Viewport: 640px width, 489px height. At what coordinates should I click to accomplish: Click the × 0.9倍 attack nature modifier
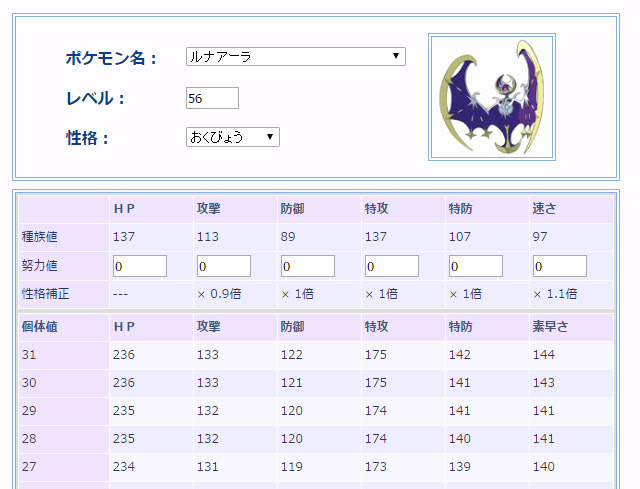click(220, 294)
